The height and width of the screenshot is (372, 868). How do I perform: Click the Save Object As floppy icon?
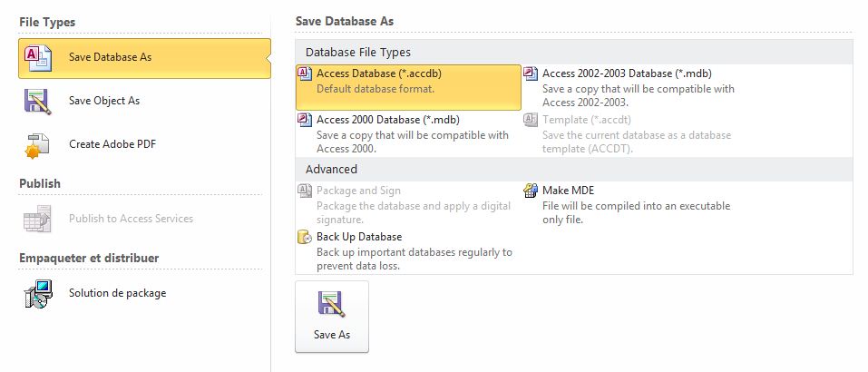[x=38, y=102]
